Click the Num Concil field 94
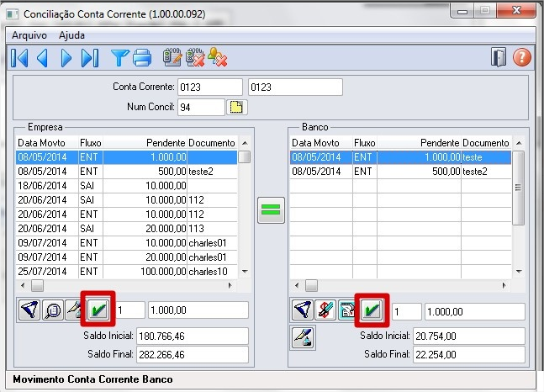The height and width of the screenshot is (392, 544). 201,107
